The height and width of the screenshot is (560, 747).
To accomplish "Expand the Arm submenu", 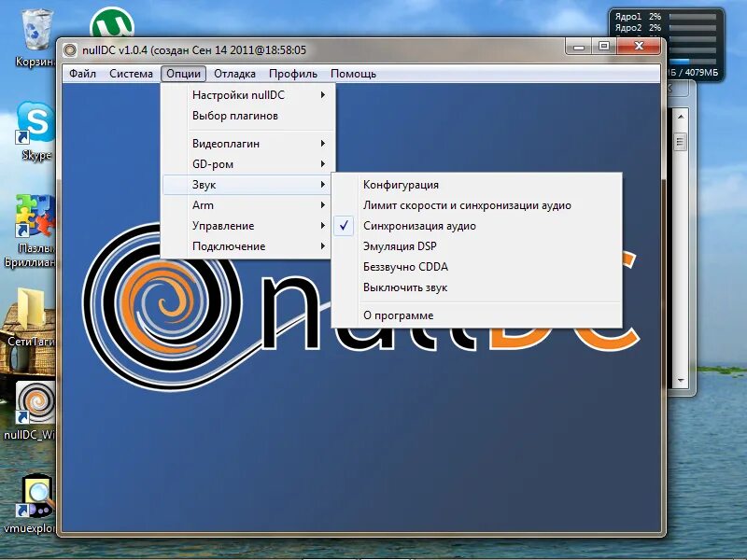I will coord(247,205).
